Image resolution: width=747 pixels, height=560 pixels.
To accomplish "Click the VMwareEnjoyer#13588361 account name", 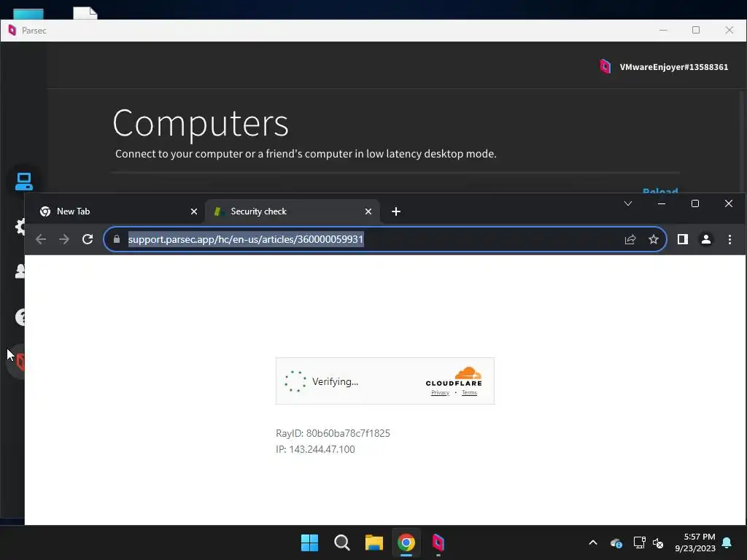I will click(x=673, y=67).
